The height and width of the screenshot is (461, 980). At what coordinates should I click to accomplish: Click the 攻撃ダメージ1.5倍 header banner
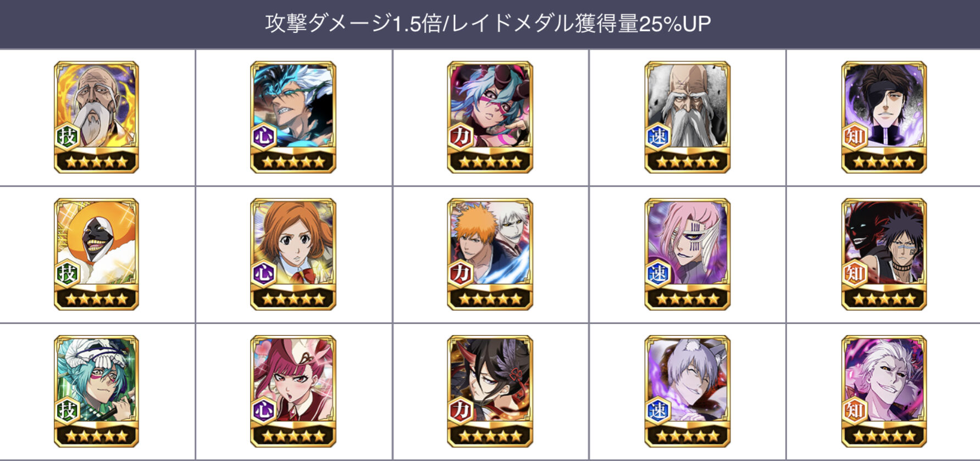(x=490, y=24)
